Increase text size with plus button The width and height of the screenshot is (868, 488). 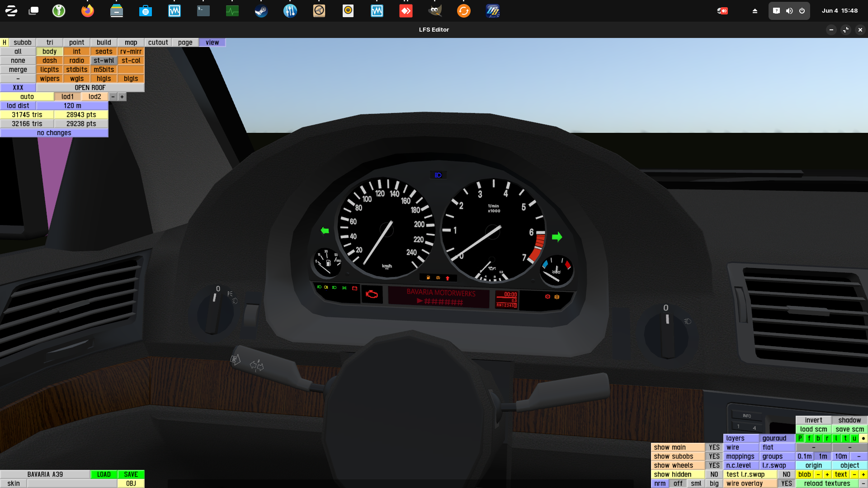(863, 474)
